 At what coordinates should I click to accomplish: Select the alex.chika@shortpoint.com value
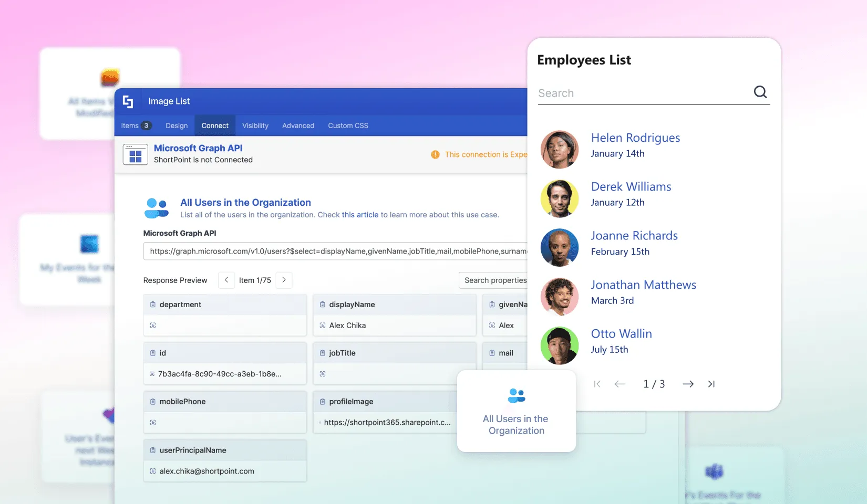pyautogui.click(x=207, y=471)
